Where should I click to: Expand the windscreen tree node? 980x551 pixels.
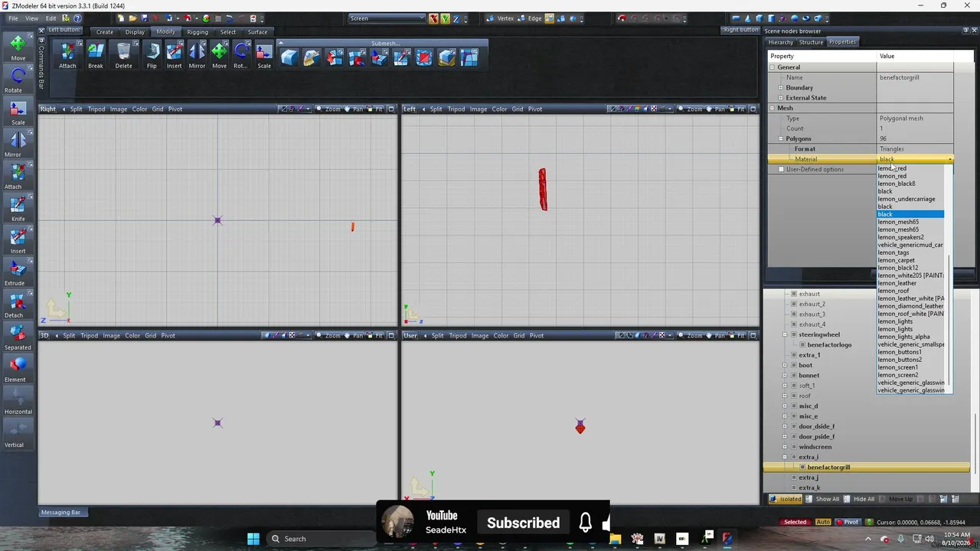[785, 447]
